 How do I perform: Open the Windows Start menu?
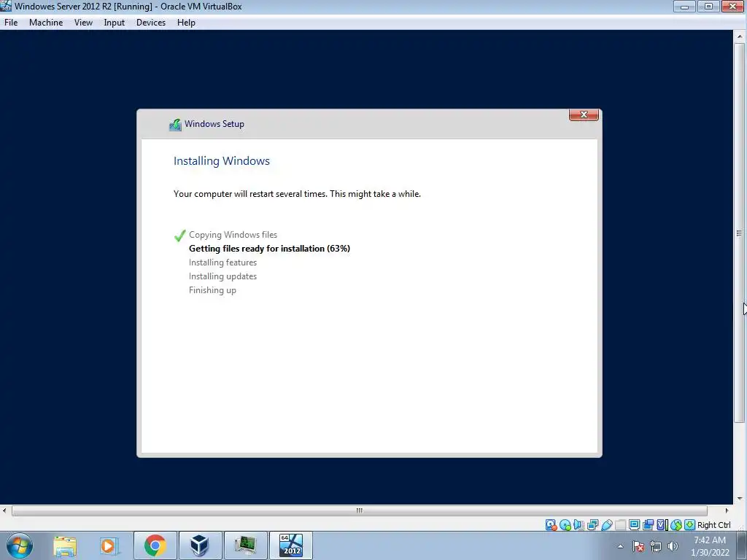[20, 545]
